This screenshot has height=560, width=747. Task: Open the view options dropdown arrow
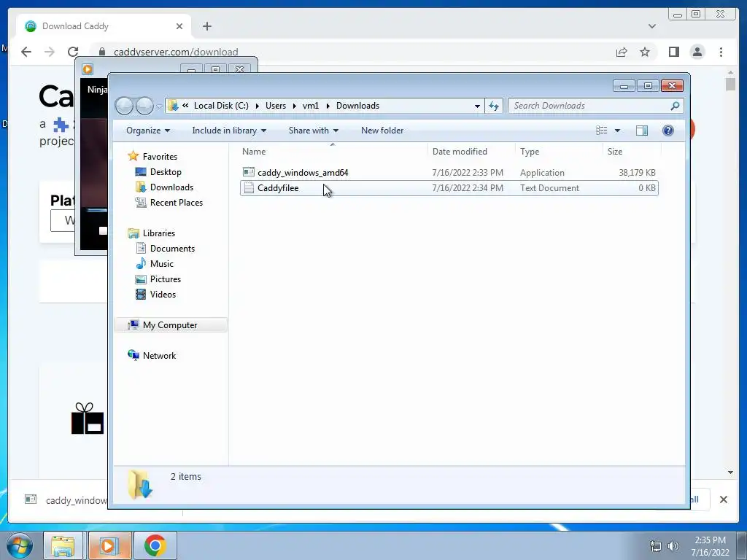[x=617, y=131]
